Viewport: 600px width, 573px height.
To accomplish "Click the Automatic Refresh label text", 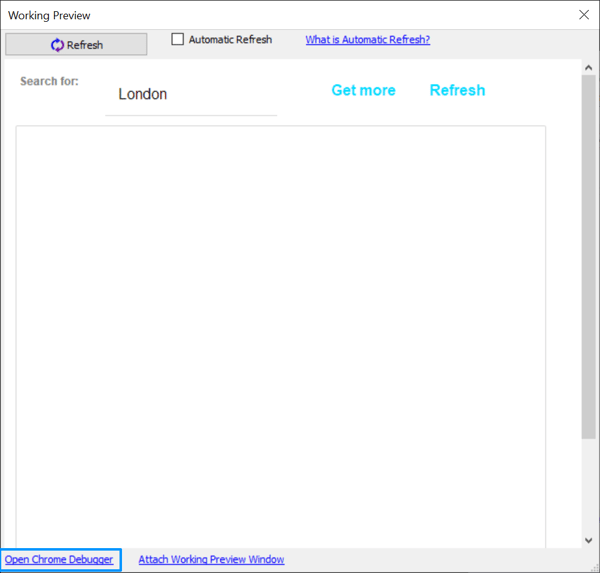I will [230, 40].
